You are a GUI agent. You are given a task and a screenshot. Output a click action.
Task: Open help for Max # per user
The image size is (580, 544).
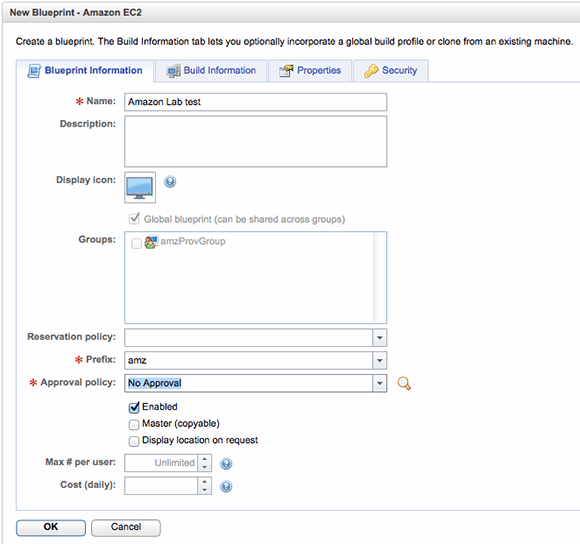pos(226,463)
